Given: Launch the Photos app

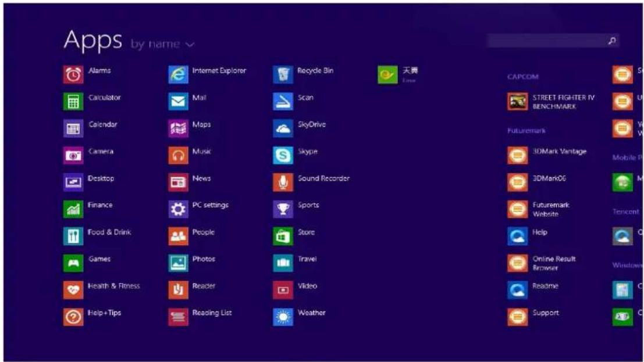Looking at the screenshot, I should tap(178, 263).
